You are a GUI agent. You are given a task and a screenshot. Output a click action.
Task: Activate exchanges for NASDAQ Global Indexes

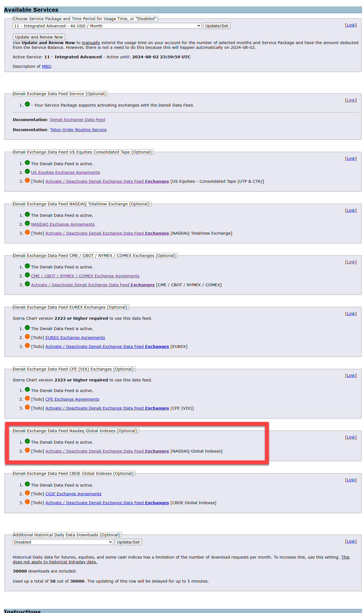click(x=107, y=451)
